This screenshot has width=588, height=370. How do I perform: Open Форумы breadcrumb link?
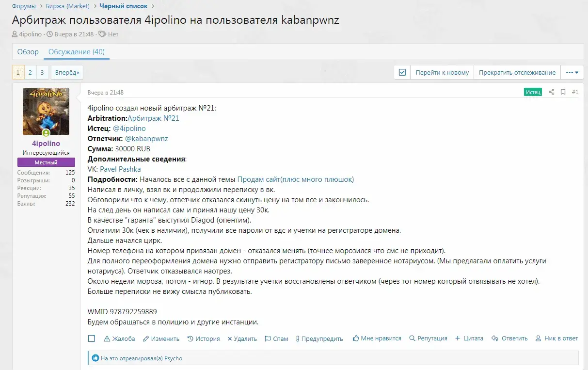24,6
